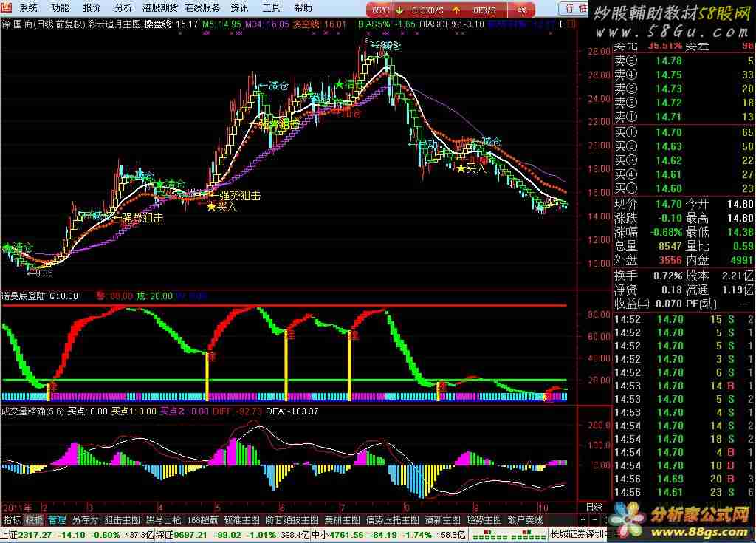Click the 买① price 14.70

669,132
